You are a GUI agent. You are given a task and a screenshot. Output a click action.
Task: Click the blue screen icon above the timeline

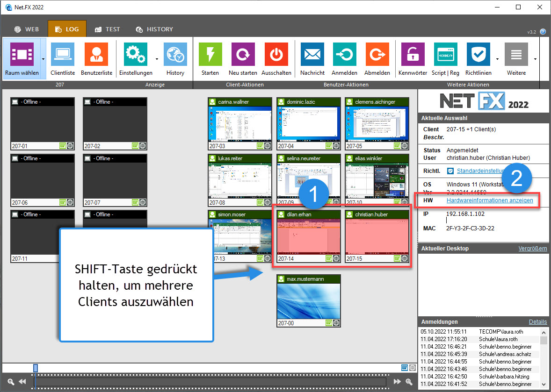(x=405, y=367)
